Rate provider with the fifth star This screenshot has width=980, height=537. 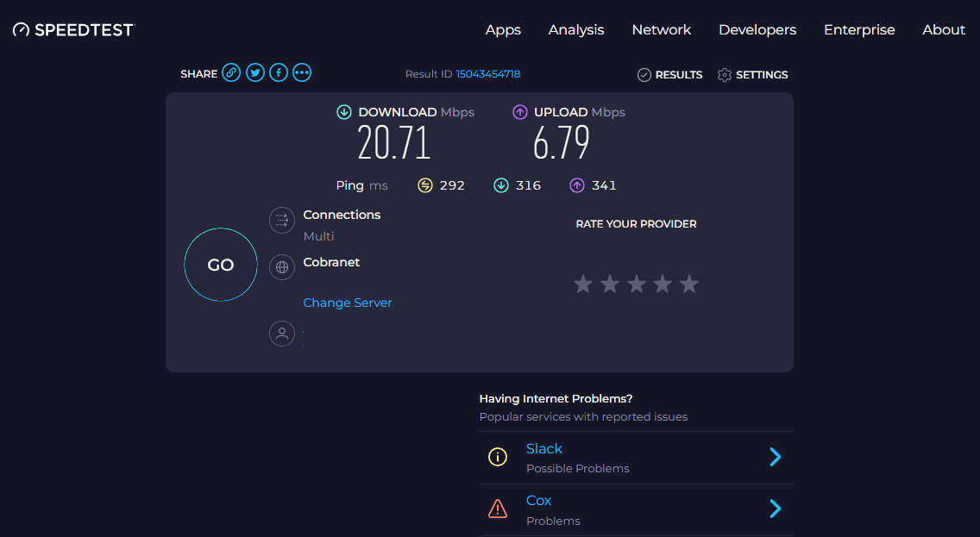689,284
